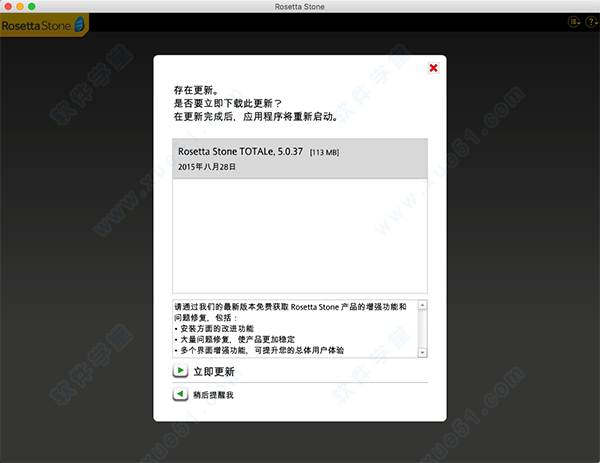The width and height of the screenshot is (600, 463).
Task: Click the [113 MB] size text
Action: coord(324,152)
